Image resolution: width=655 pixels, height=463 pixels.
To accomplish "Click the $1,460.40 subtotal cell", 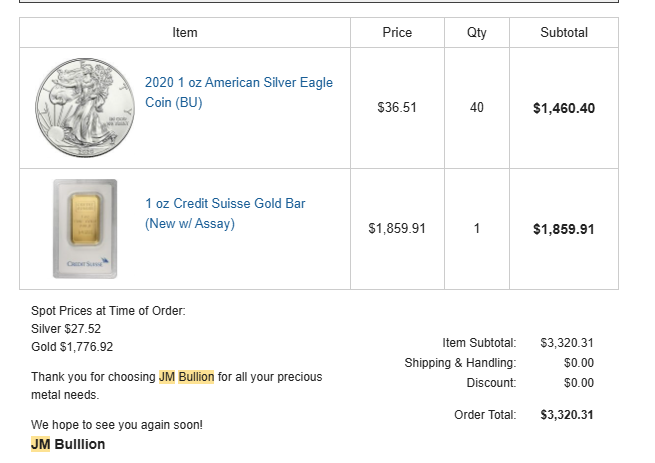I will (x=564, y=108).
